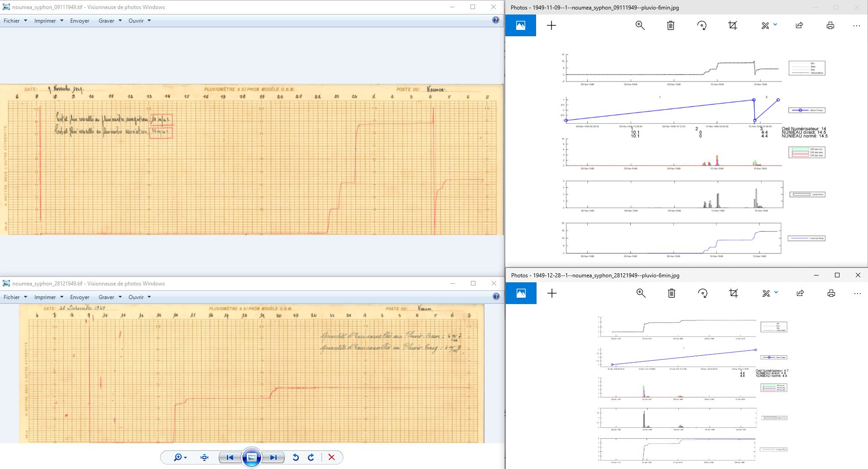Click trash icon in 1949-12-28 Photos window
Screen dimensions: 868x469
coord(671,293)
